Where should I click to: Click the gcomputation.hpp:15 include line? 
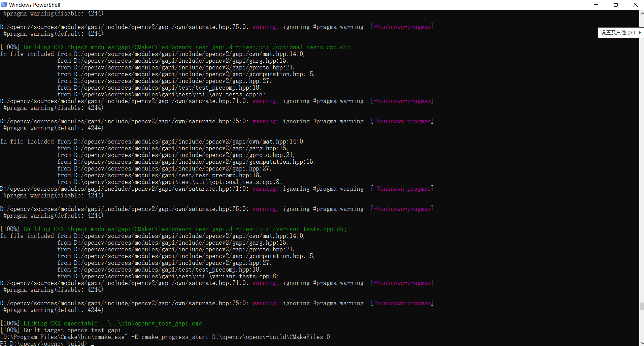pos(185,74)
